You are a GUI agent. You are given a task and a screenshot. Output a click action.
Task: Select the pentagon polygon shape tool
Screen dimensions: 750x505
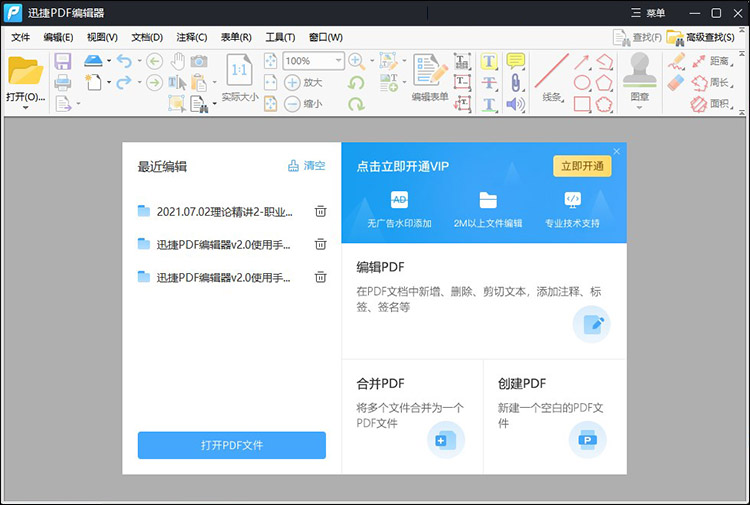click(x=604, y=83)
